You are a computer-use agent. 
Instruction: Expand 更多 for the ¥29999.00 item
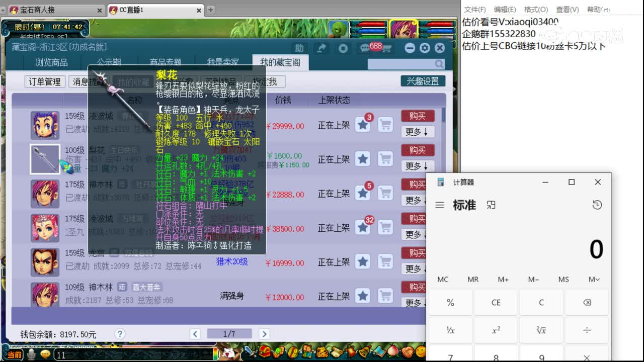[x=418, y=132]
